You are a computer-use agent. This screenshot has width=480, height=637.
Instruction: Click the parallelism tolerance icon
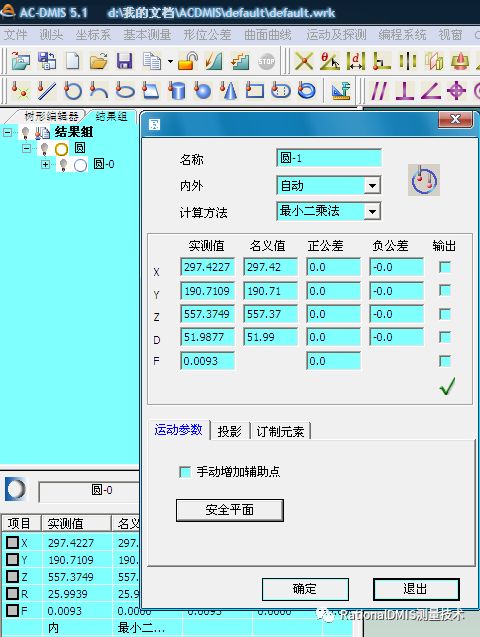378,91
